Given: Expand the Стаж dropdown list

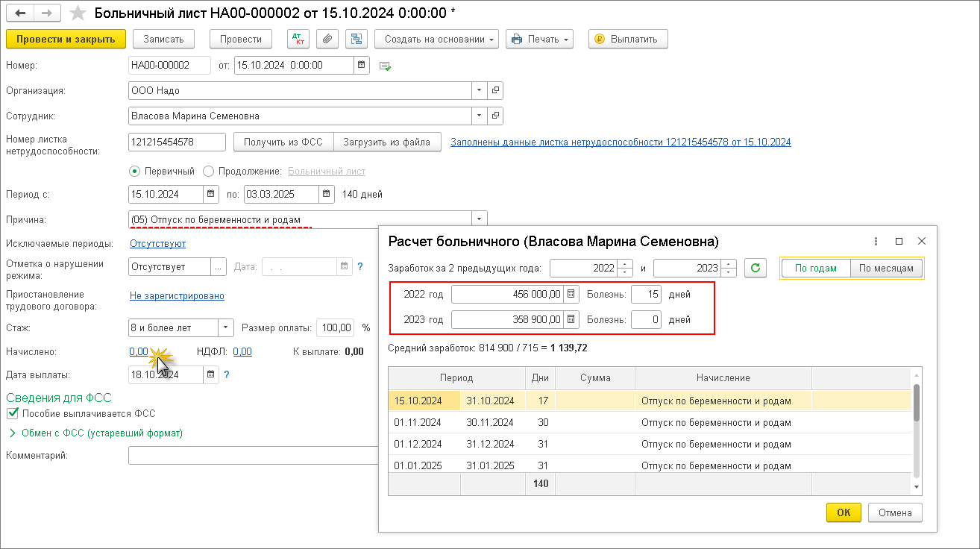Looking at the screenshot, I should (227, 327).
